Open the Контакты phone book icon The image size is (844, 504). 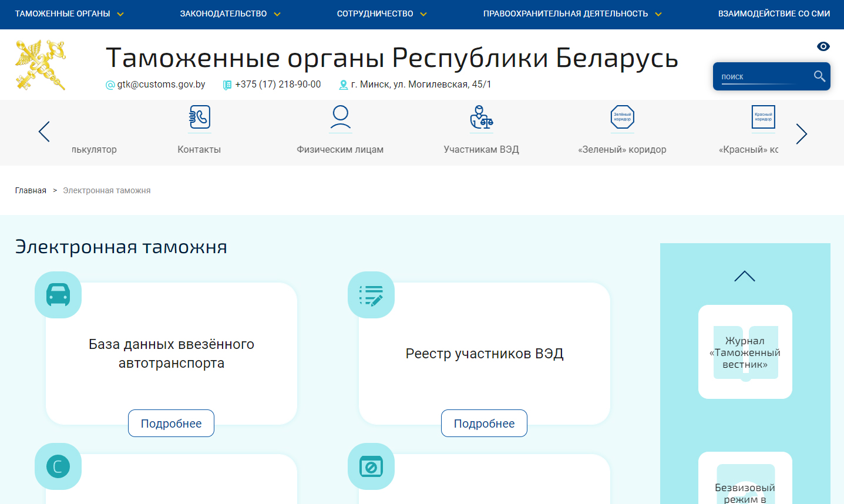tap(200, 117)
